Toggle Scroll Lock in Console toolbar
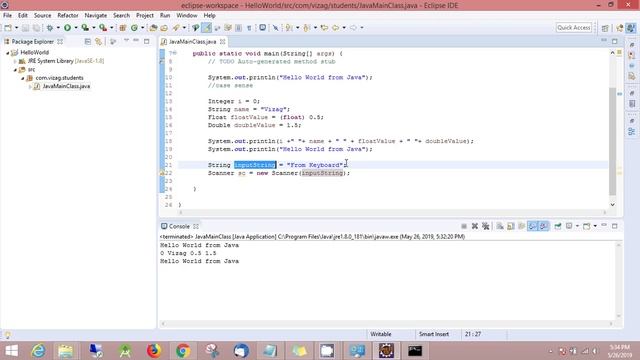This screenshot has height=360, width=640. [x=511, y=226]
